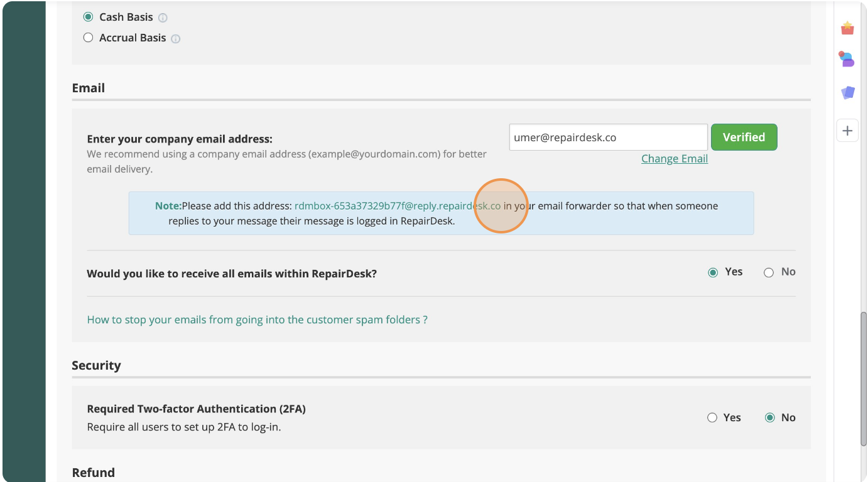The height and width of the screenshot is (482, 868).
Task: Click the info icon beside Cash Basis
Action: pos(163,18)
